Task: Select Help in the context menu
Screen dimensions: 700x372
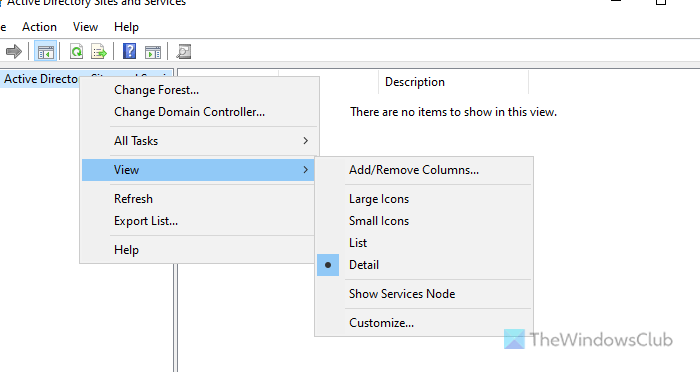Action: 199,250
